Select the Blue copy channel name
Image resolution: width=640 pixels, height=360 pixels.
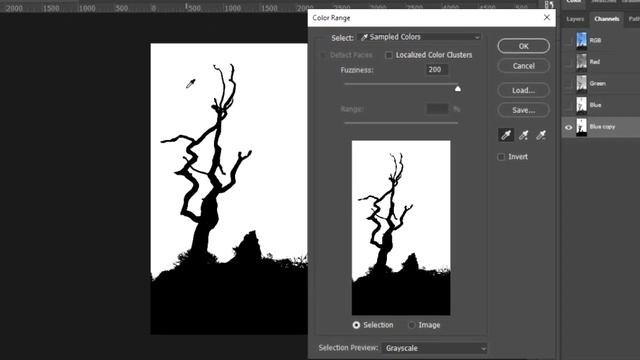coord(602,127)
